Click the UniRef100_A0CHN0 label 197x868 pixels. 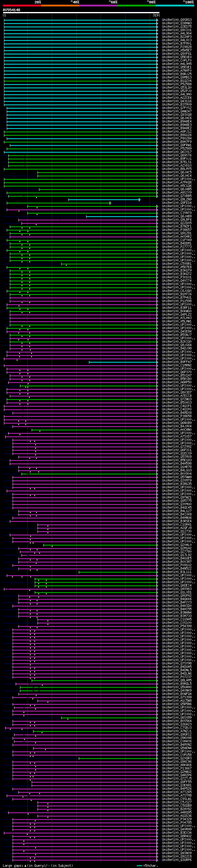176,430
